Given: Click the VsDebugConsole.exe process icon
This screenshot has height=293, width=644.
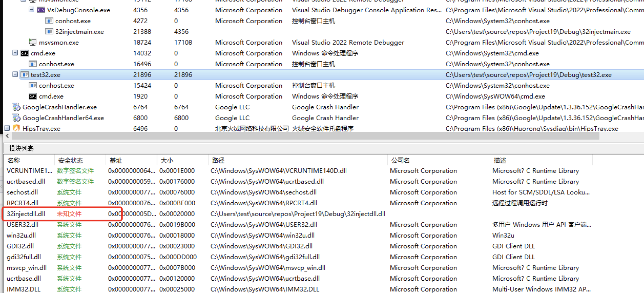Looking at the screenshot, I should (x=41, y=10).
